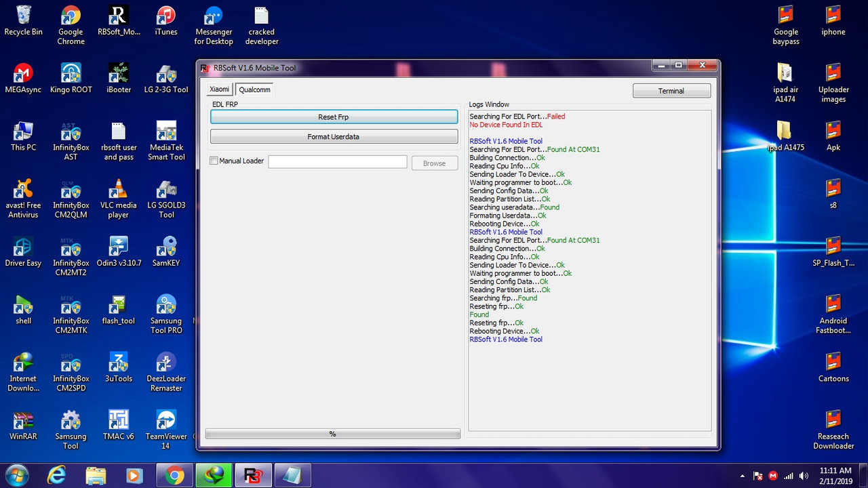This screenshot has width=868, height=488.
Task: Launch SamKEY desktop shortcut
Action: 166,252
